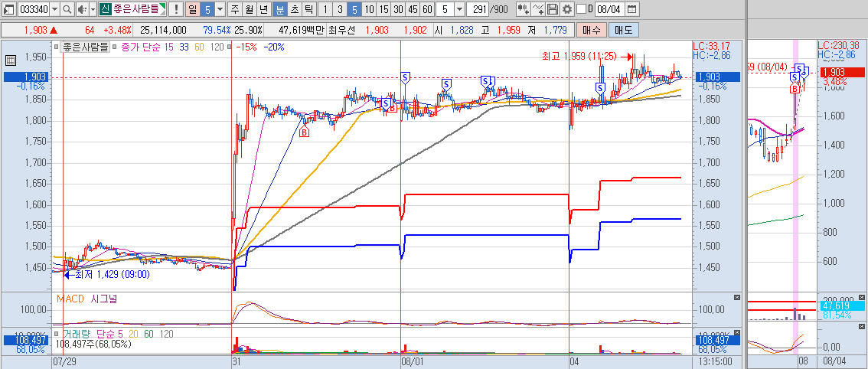
Task: Choose the 3 minute interval button
Action: 340,9
